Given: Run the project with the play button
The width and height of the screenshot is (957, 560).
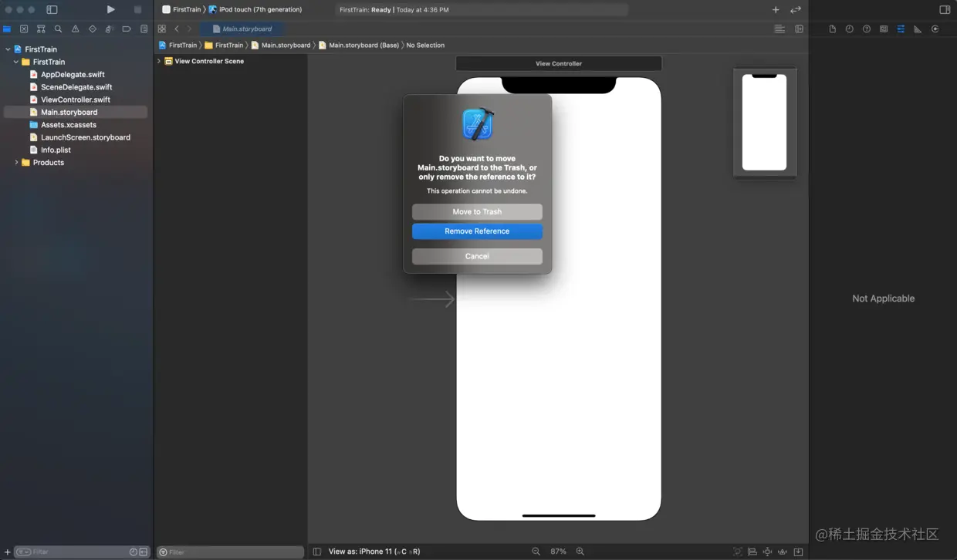Looking at the screenshot, I should point(110,9).
